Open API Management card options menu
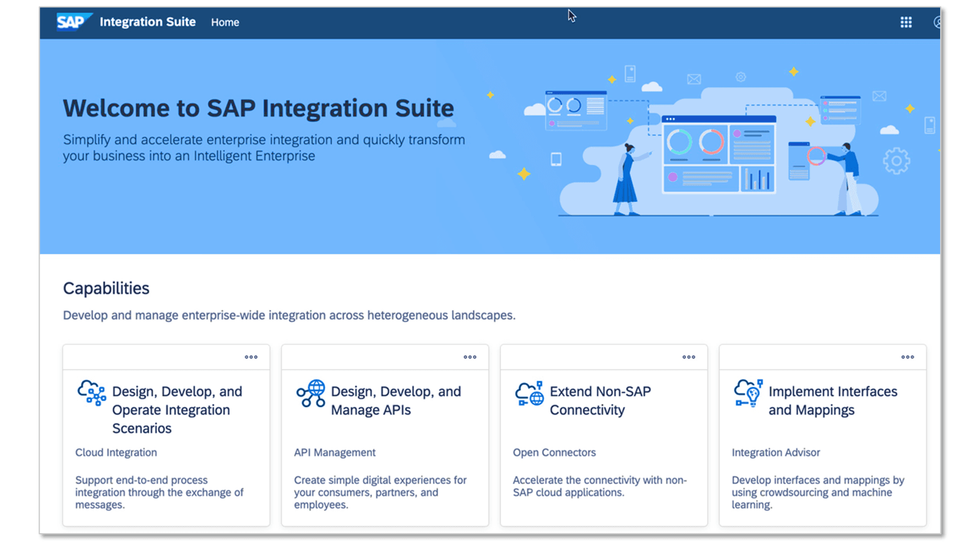Screen dimensions: 980x546 coord(470,357)
